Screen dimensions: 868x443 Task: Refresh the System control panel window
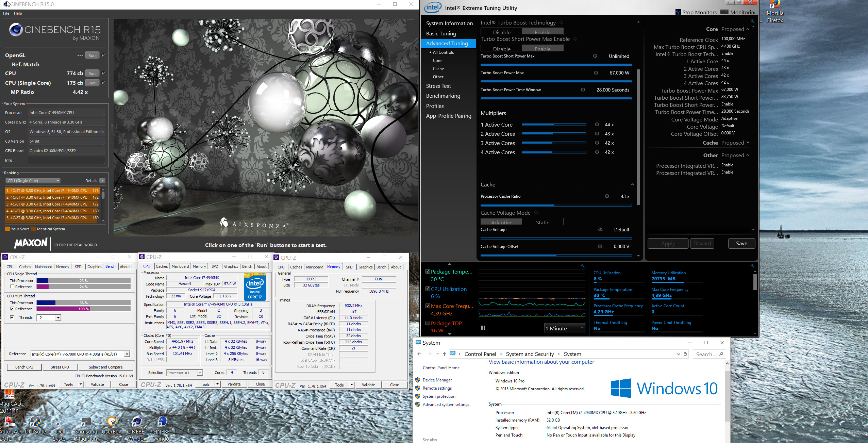point(685,354)
